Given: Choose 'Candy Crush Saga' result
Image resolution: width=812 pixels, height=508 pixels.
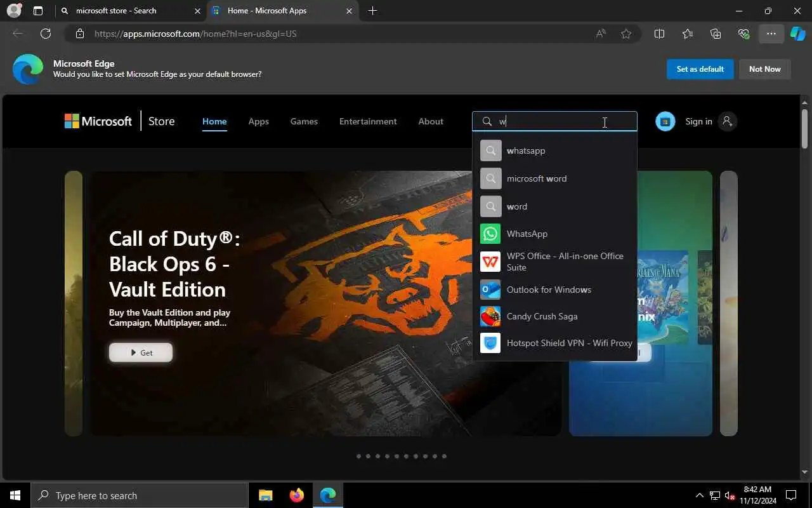Looking at the screenshot, I should (x=554, y=316).
